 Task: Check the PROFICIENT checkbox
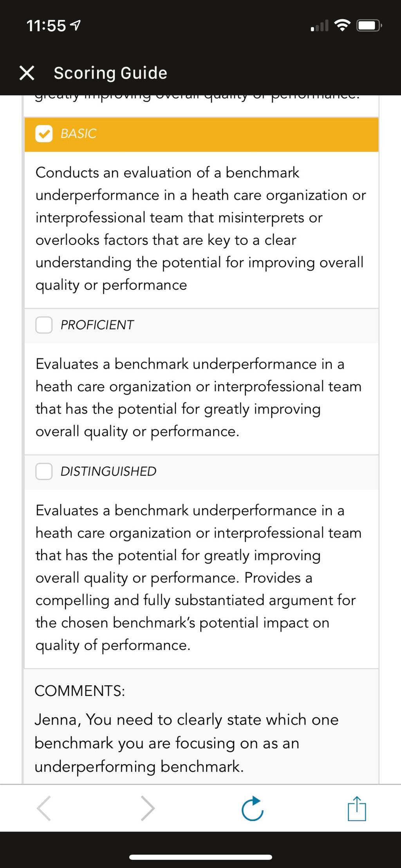click(x=44, y=325)
